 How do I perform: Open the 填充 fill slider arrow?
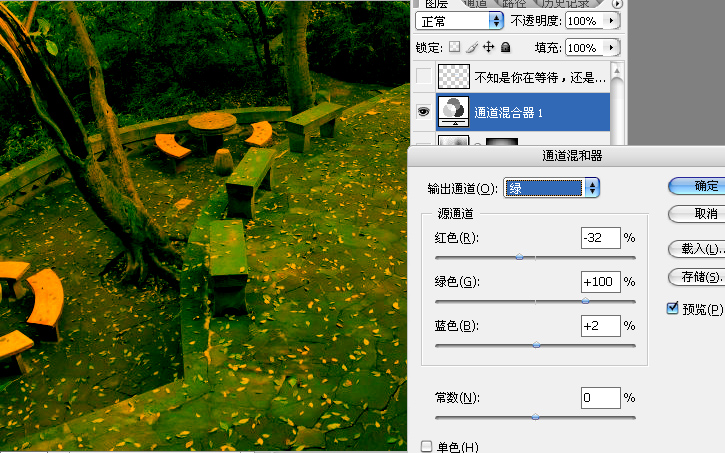coord(611,47)
